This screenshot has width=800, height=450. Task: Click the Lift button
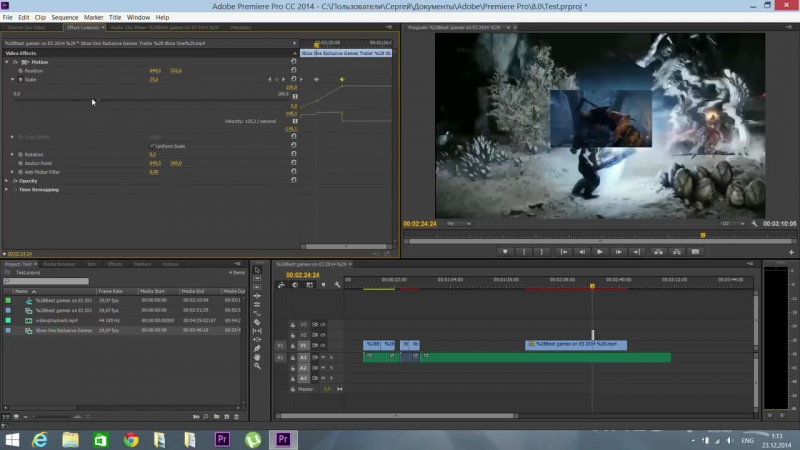tap(658, 252)
